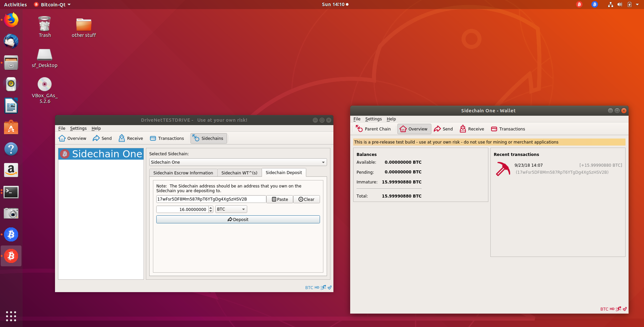Select the Sidechain Deposit tab
Screen dimensions: 644x327
pyautogui.click(x=284, y=172)
